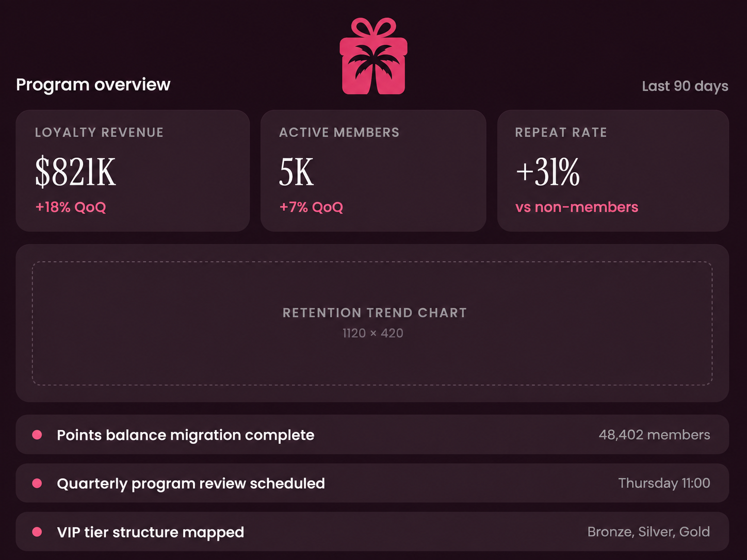Click the Bronze, Silver, Gold tier text
747x560 pixels.
(648, 532)
